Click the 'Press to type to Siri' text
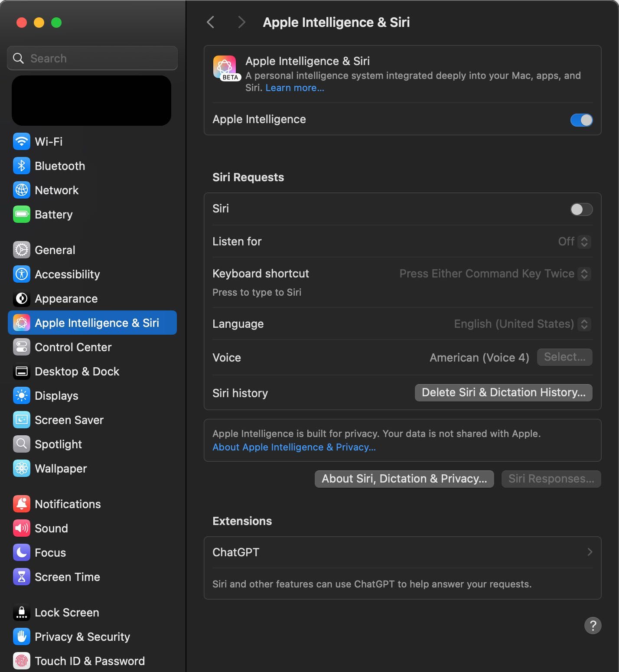This screenshot has width=619, height=672. coord(257,292)
